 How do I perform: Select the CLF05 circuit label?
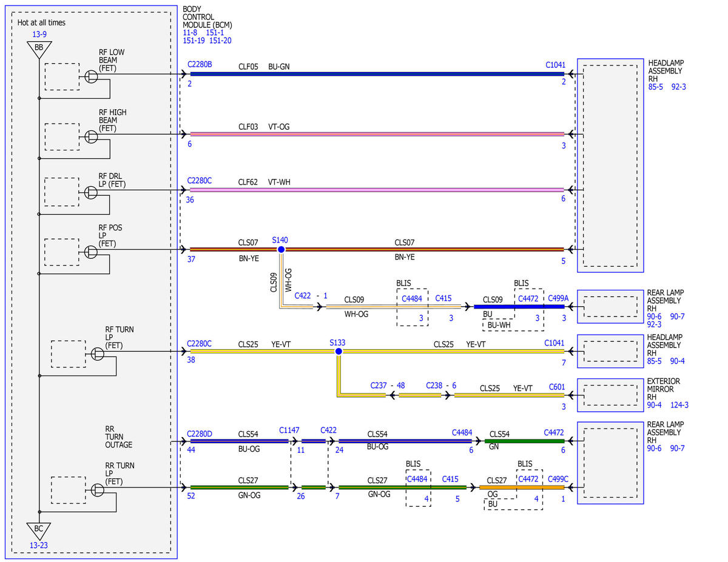click(x=248, y=67)
